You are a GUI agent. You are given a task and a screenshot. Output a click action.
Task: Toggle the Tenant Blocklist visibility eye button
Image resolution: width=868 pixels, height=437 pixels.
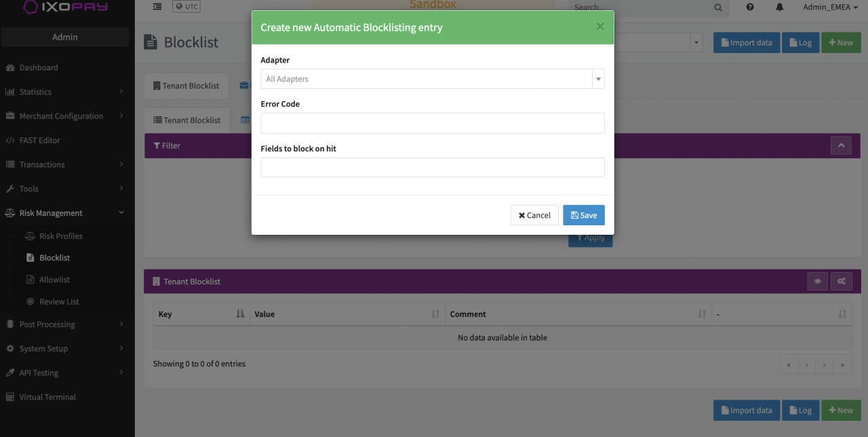pos(818,282)
